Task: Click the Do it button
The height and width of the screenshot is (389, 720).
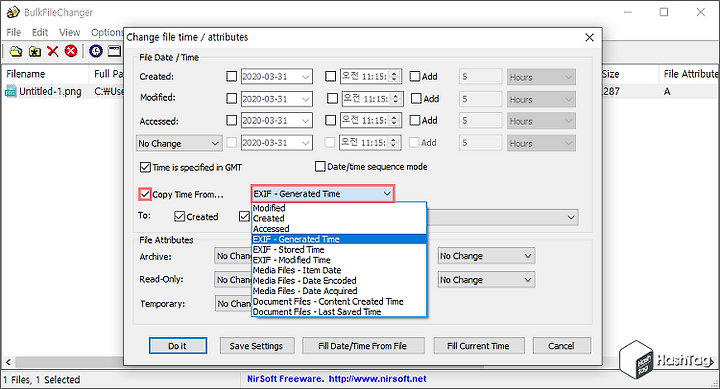Action: [178, 346]
